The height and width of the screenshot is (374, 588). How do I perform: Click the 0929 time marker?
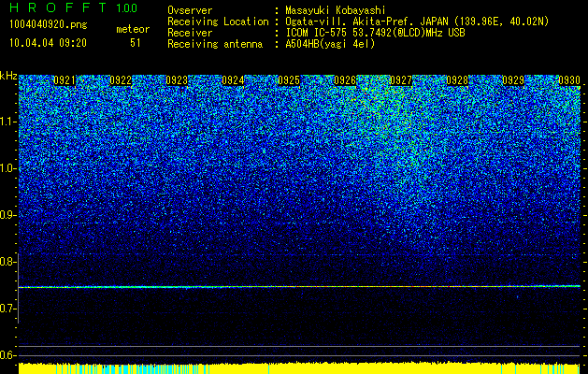coord(513,80)
